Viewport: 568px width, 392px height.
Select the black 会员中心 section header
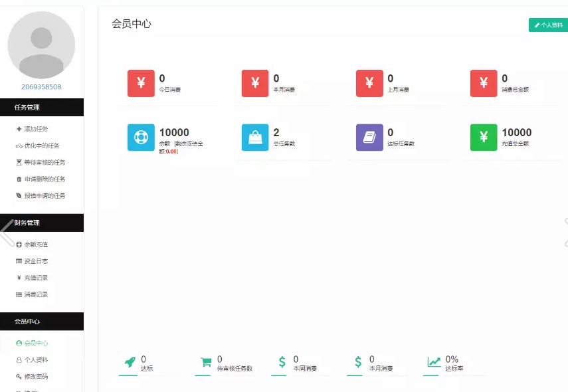click(x=42, y=322)
